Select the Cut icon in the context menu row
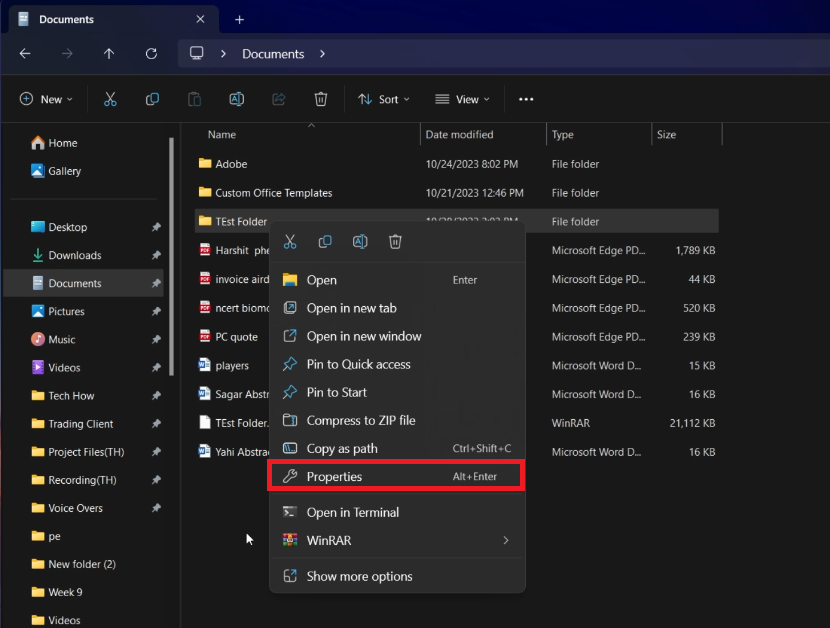The width and height of the screenshot is (830, 628). 290,242
